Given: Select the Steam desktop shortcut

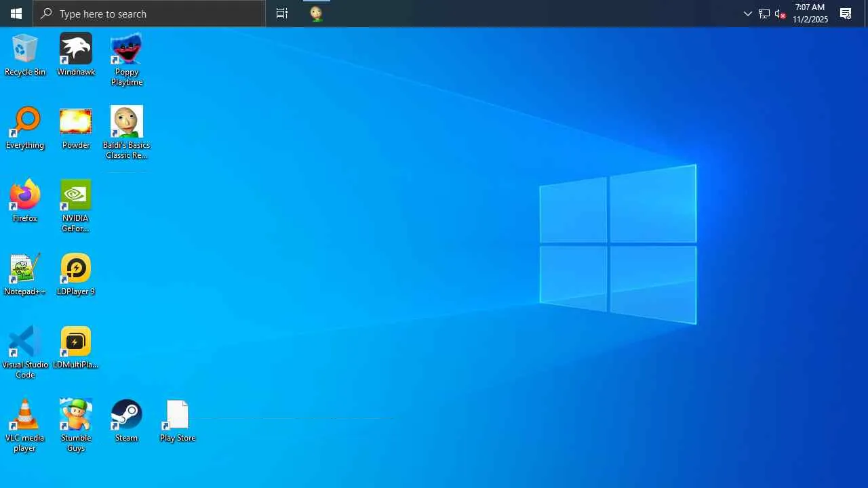Looking at the screenshot, I should point(127,421).
